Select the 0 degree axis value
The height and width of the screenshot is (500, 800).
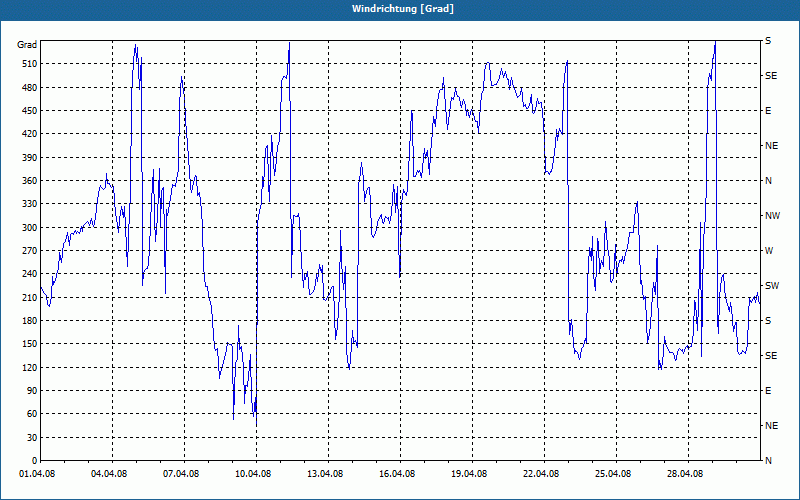(x=35, y=461)
